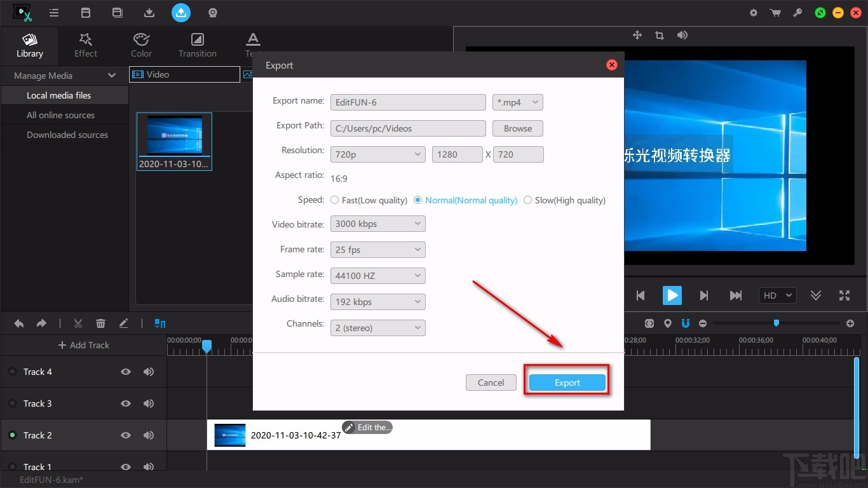Image resolution: width=868 pixels, height=488 pixels.
Task: Select All online sources in sidebar
Action: (60, 115)
